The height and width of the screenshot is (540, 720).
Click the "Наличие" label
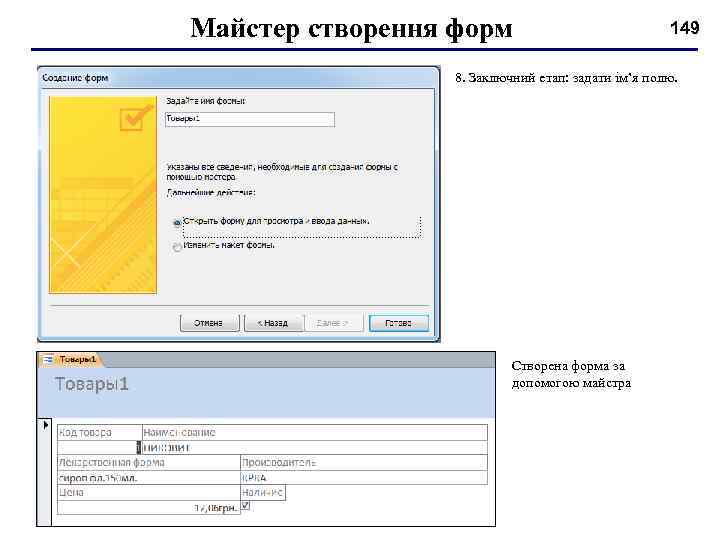[x=262, y=493]
